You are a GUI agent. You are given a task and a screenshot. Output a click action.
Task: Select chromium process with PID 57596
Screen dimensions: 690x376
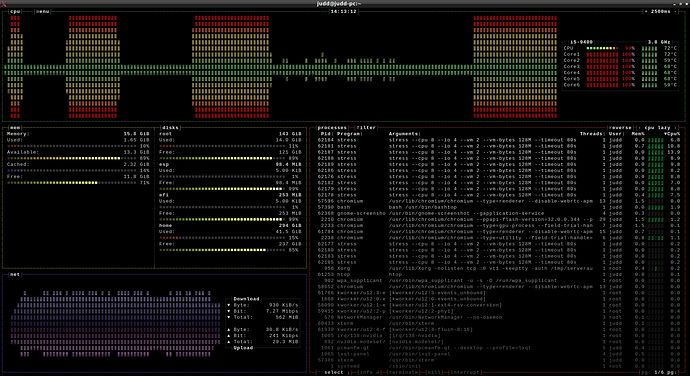point(499,201)
